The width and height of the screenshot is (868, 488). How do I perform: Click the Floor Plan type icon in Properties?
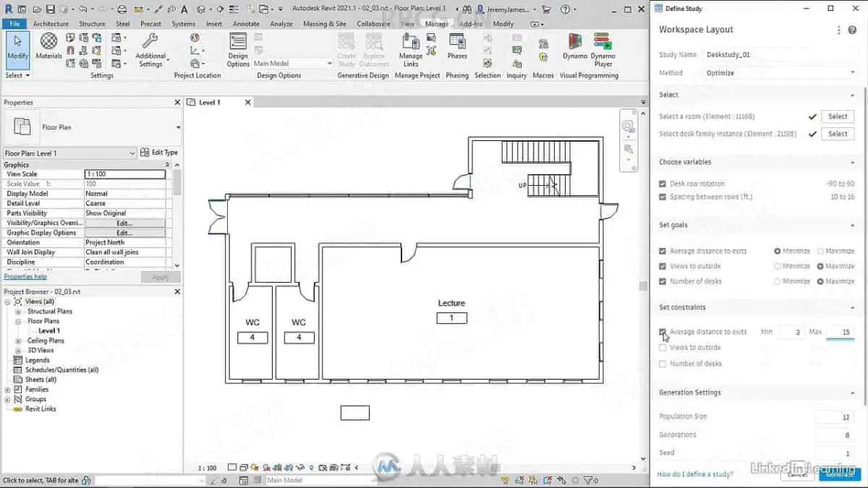22,127
